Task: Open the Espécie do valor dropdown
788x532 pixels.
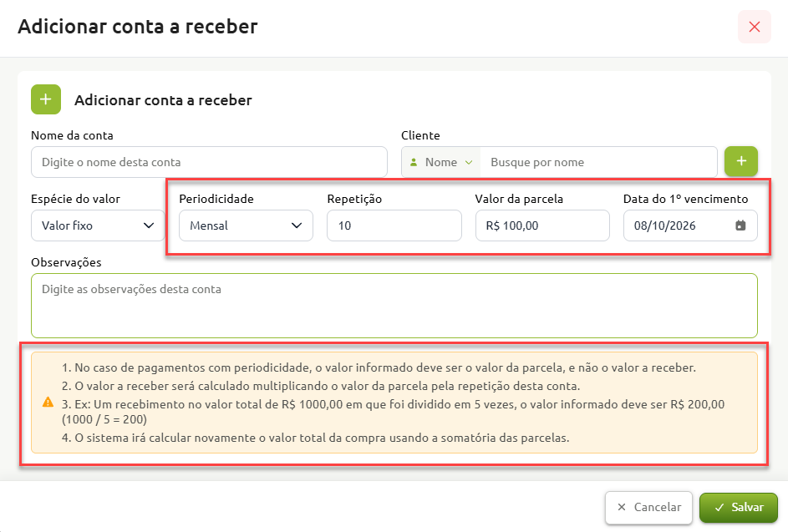Action: (98, 225)
